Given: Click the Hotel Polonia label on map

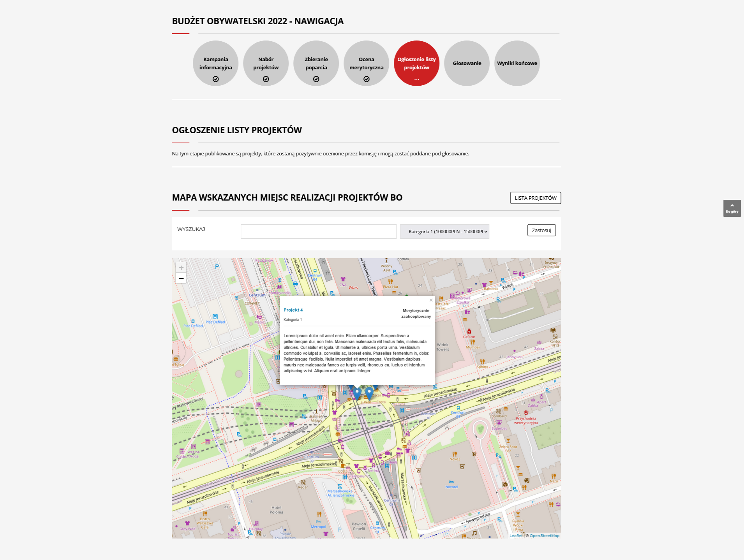Looking at the screenshot, I should tap(276, 510).
